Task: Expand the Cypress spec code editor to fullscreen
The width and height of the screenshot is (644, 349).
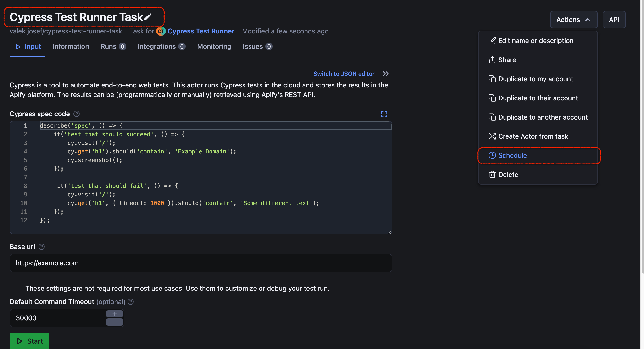Action: point(384,114)
